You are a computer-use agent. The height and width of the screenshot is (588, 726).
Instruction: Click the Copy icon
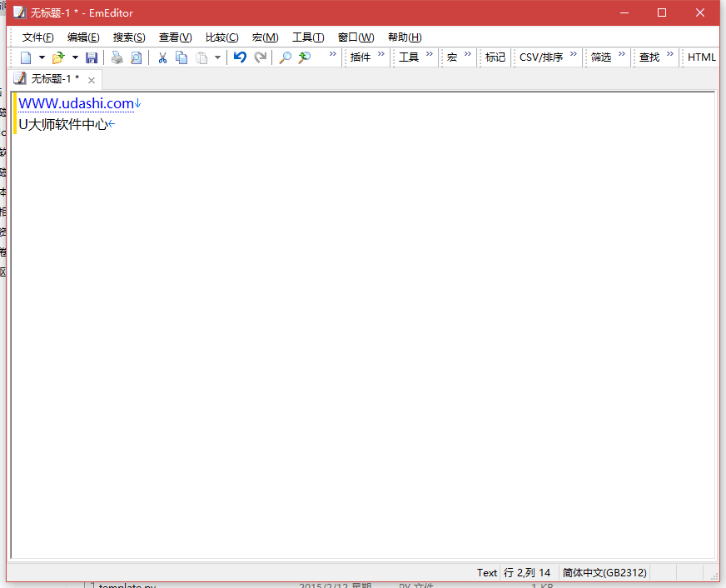(181, 57)
